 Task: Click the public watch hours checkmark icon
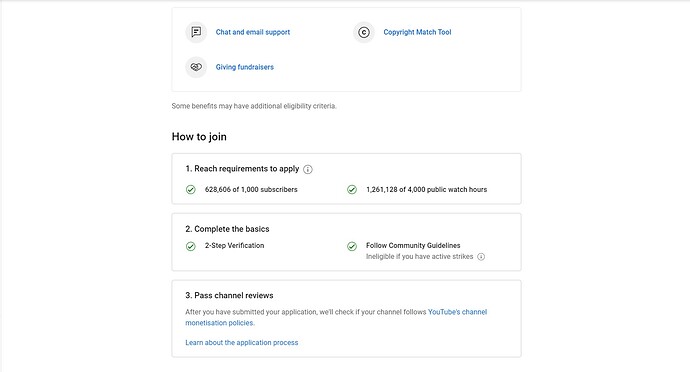(x=352, y=190)
